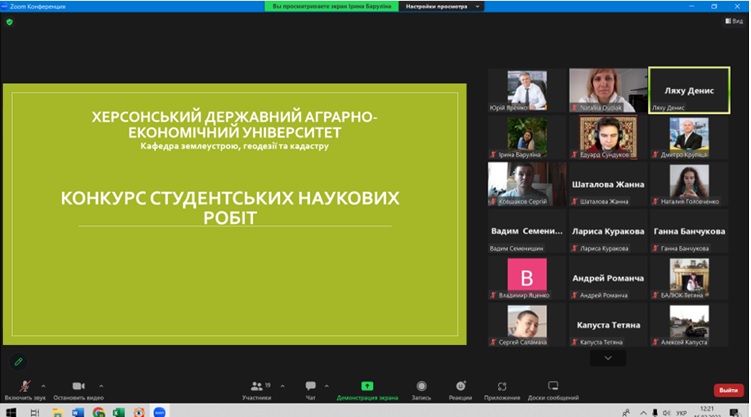The width and height of the screenshot is (751, 417).
Task: Open Excel from the taskbar
Action: click(x=119, y=412)
